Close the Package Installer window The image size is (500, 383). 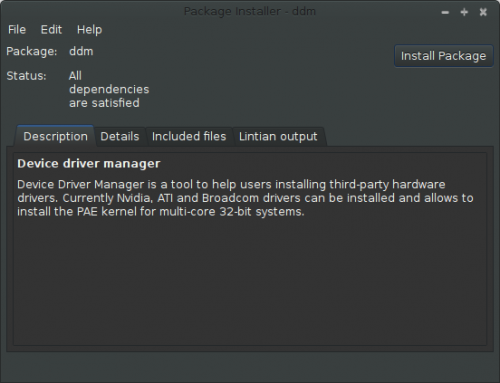click(x=483, y=12)
